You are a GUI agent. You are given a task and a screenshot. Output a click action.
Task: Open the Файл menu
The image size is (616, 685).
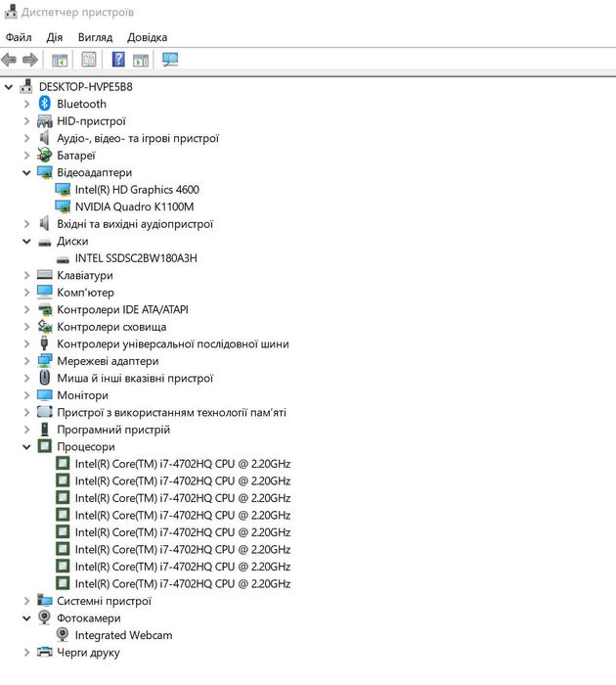pos(19,37)
